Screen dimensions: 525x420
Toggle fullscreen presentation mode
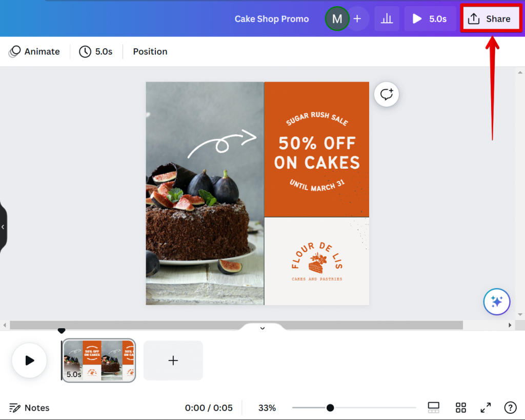coord(485,408)
